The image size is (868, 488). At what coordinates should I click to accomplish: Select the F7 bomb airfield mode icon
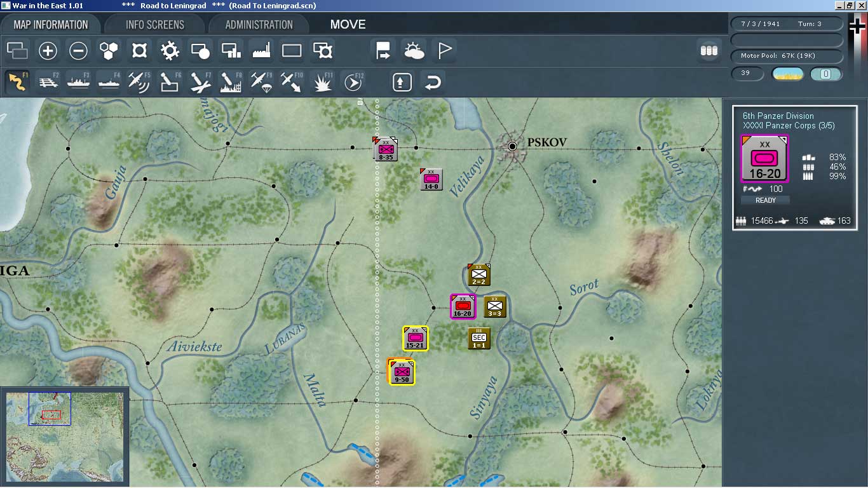[x=200, y=82]
